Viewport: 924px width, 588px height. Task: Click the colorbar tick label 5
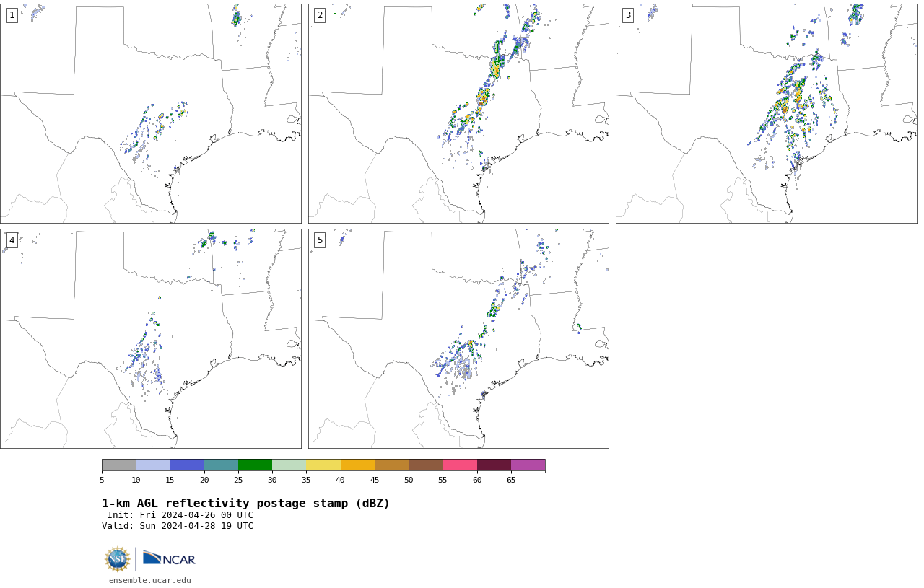coord(102,480)
